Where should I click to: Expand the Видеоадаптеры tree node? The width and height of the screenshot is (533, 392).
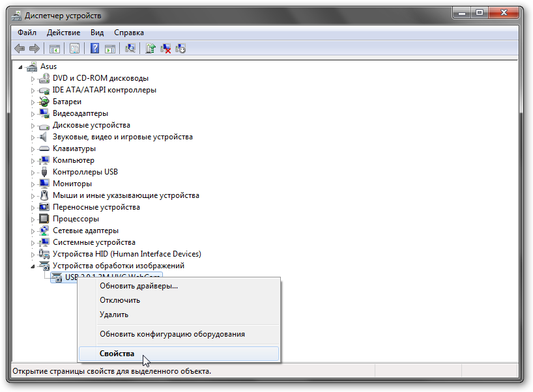tap(33, 114)
